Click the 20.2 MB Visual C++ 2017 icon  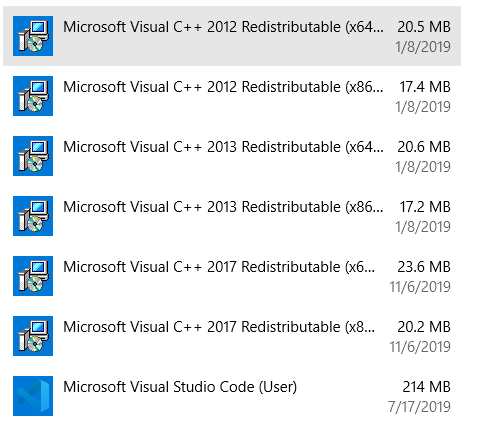point(33,336)
